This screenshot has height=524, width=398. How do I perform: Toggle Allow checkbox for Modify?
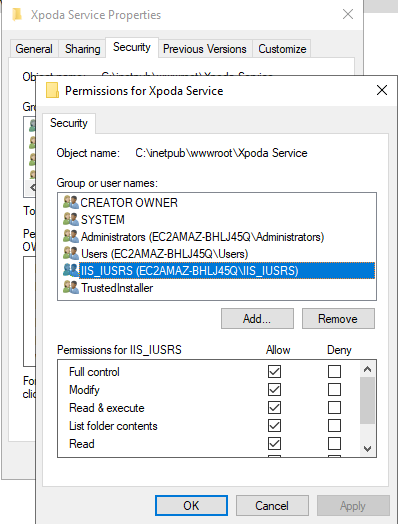click(274, 389)
